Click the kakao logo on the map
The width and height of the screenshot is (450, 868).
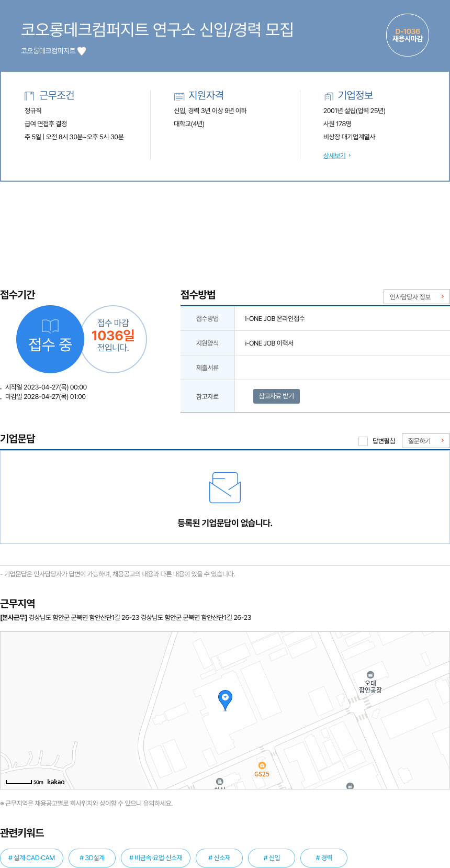[x=56, y=782]
